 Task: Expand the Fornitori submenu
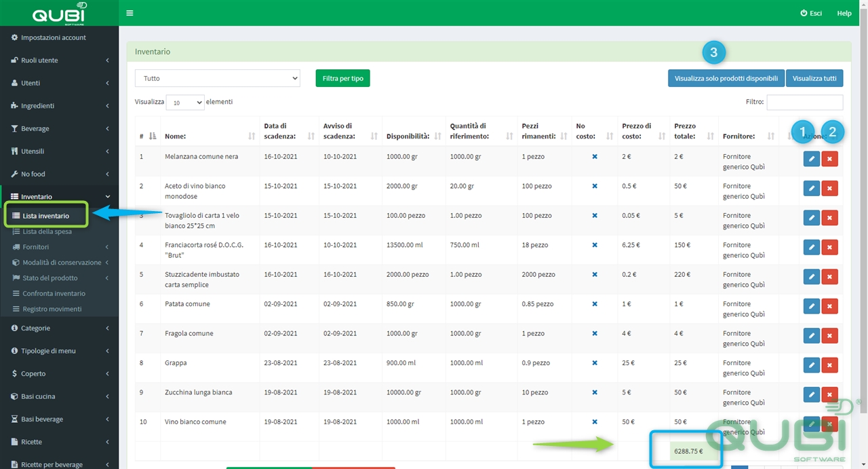click(x=60, y=247)
